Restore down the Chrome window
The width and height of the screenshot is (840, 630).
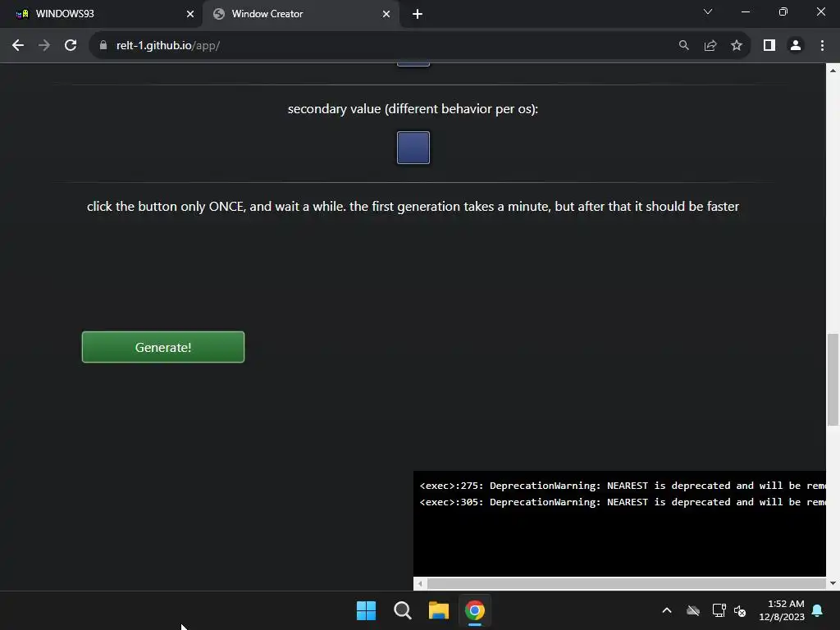(x=783, y=11)
